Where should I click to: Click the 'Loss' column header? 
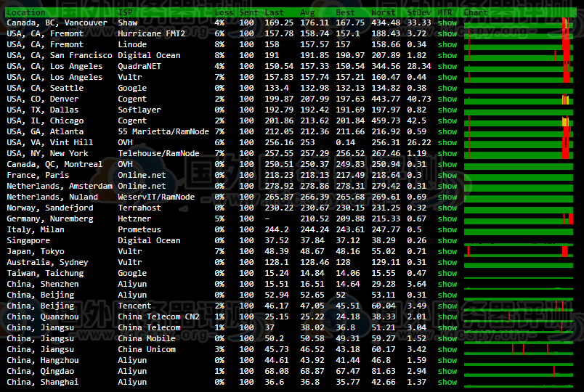pyautogui.click(x=224, y=12)
